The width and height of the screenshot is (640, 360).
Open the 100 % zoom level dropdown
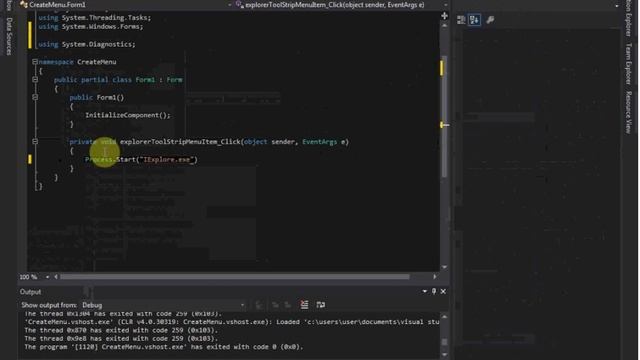[x=47, y=277]
